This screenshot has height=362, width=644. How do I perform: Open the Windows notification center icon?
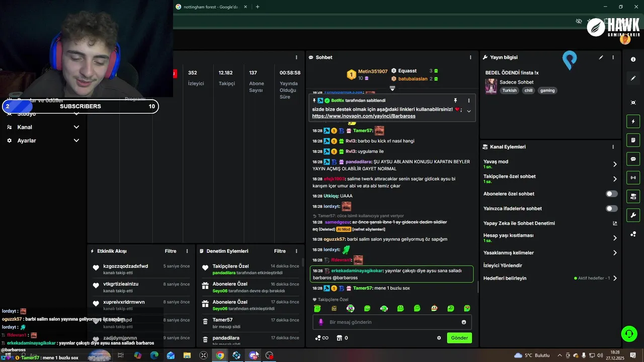tap(633, 355)
